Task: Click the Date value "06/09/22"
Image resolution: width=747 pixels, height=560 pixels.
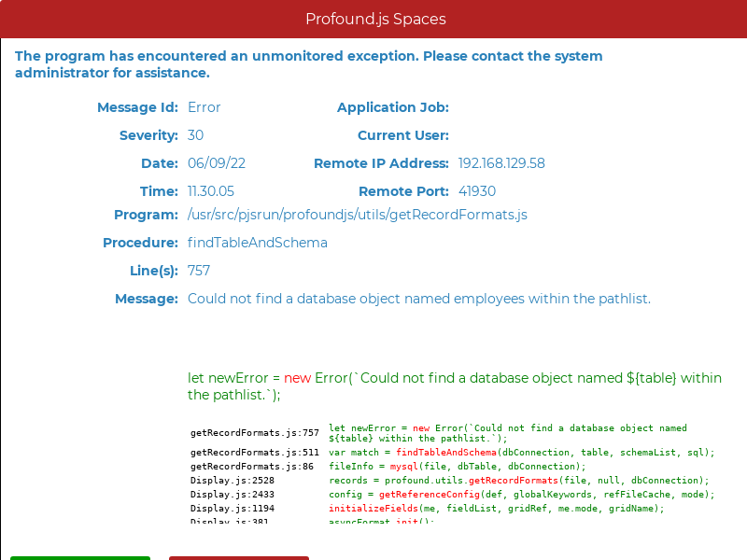Action: click(x=217, y=163)
